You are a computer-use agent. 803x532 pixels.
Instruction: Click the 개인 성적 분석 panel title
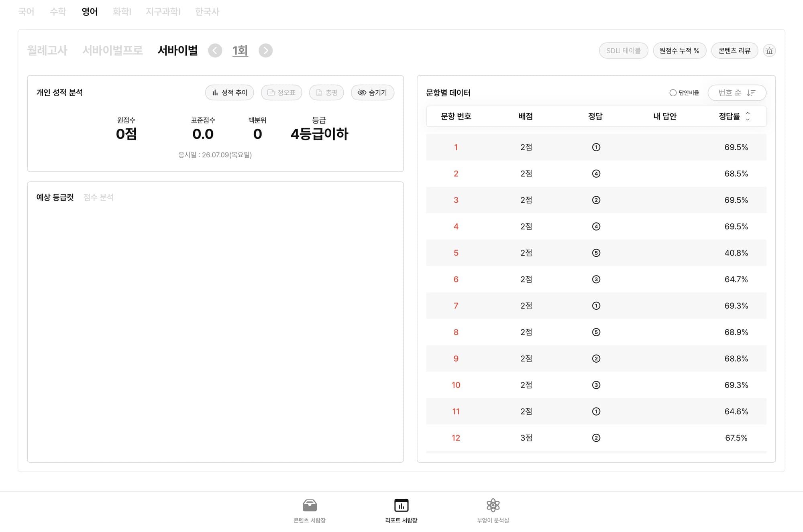coord(59,93)
